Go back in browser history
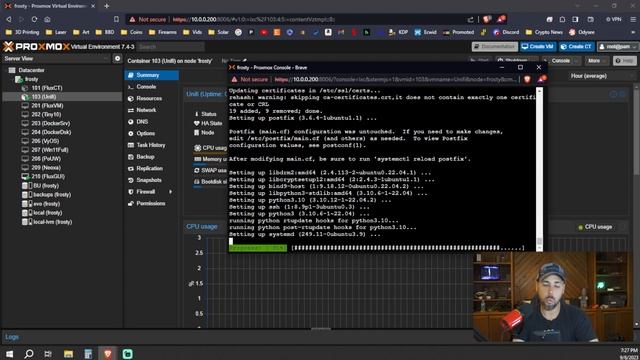The height and width of the screenshot is (360, 640). (x=9, y=19)
